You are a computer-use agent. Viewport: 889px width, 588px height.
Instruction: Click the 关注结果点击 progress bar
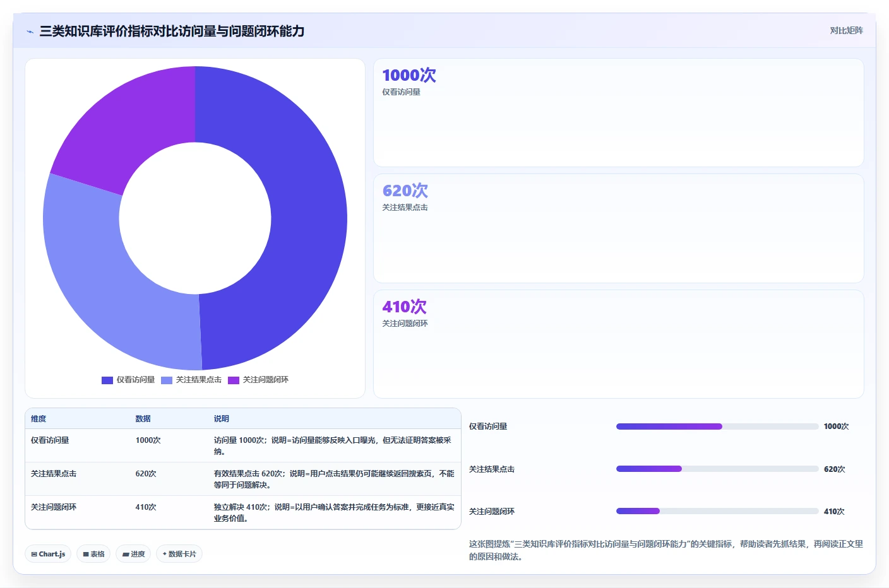[717, 469]
